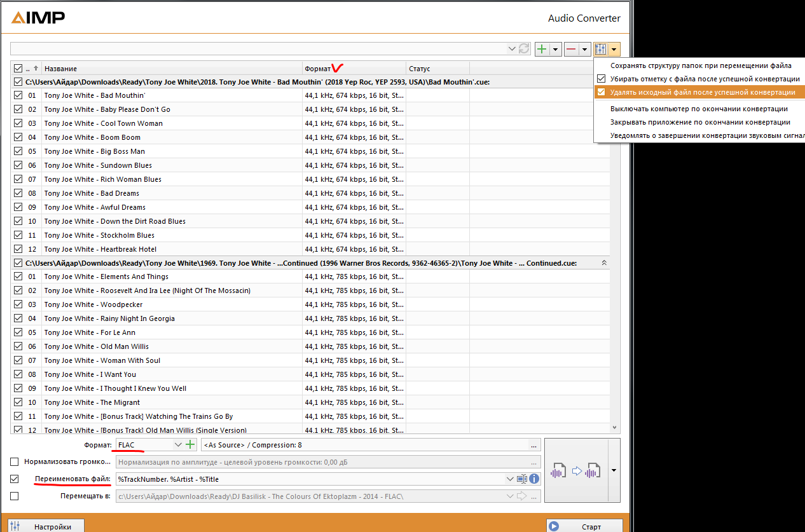Click the green plus next to the FLAC format box
This screenshot has width=805, height=532.
[190, 445]
